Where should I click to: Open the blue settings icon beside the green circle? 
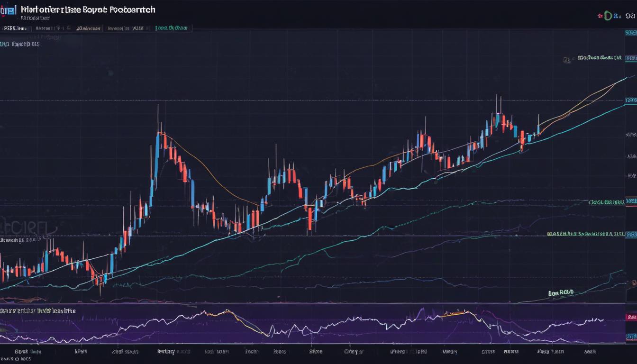[617, 16]
